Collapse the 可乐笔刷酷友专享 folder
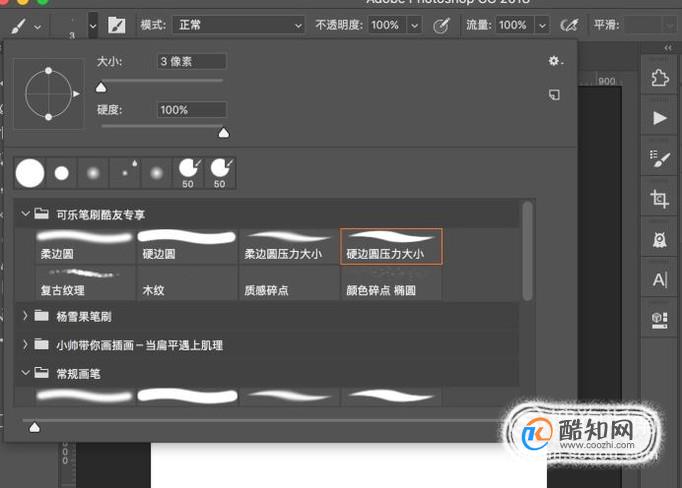The image size is (682, 488). click(25, 214)
